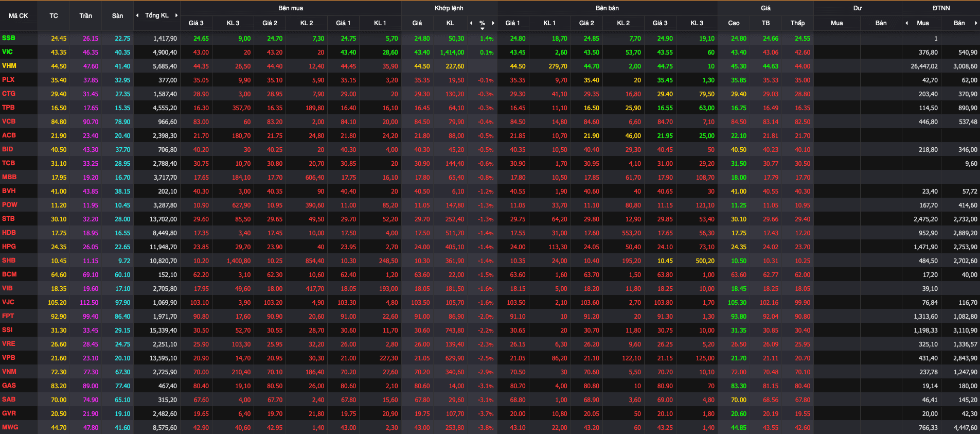
Task: Open the SHB ticker symbol
Action: click(x=9, y=261)
